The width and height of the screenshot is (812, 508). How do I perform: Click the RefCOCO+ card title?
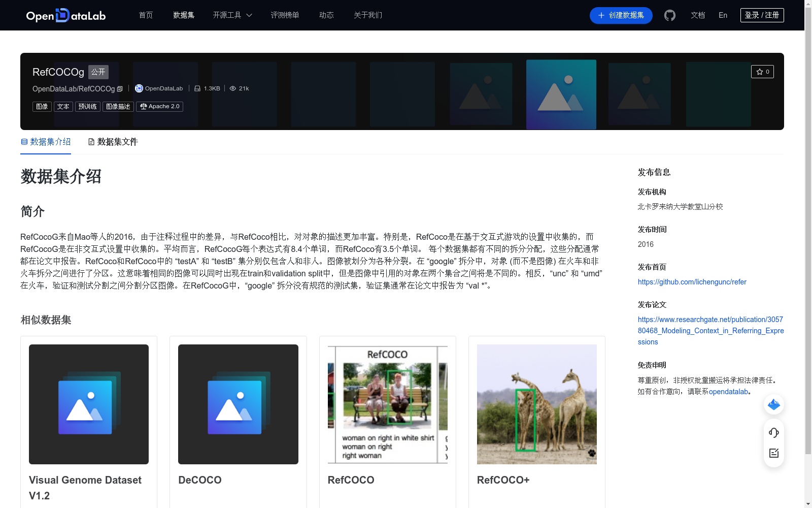click(503, 480)
